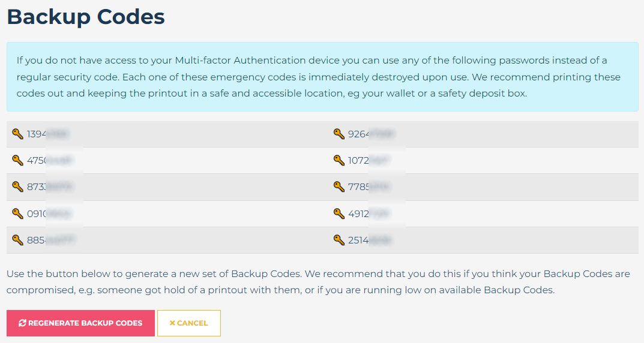
Task: Click the refresh icon in the Regenerate button
Action: pyautogui.click(x=22, y=323)
